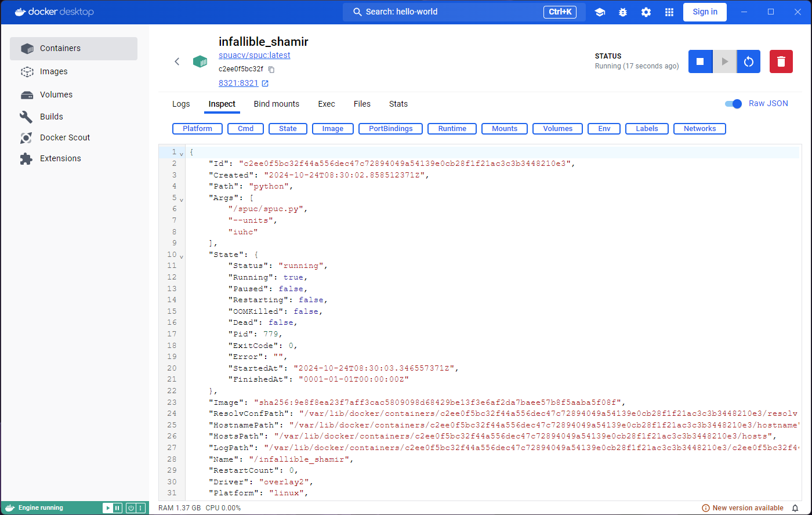Select the Inspect tab
This screenshot has height=515, width=812.
222,104
